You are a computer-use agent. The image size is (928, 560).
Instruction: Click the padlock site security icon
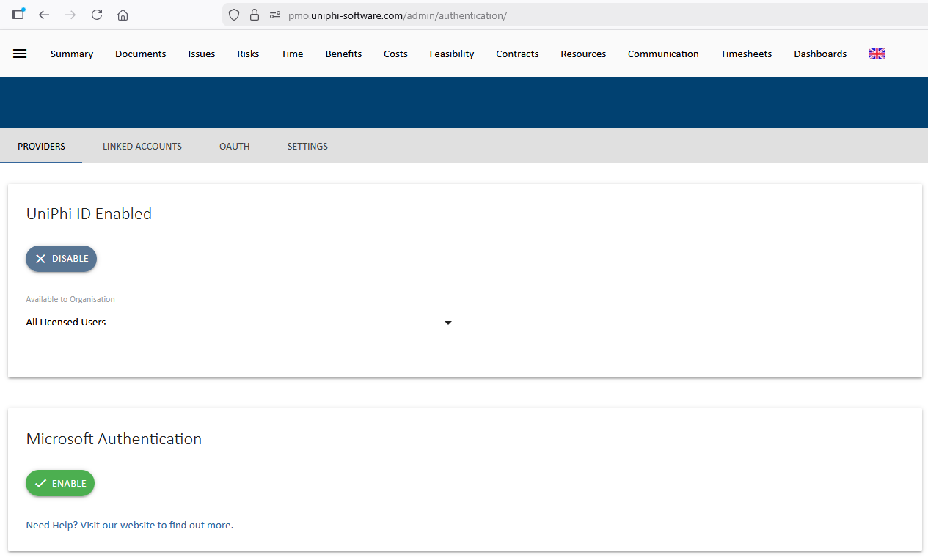(x=255, y=15)
